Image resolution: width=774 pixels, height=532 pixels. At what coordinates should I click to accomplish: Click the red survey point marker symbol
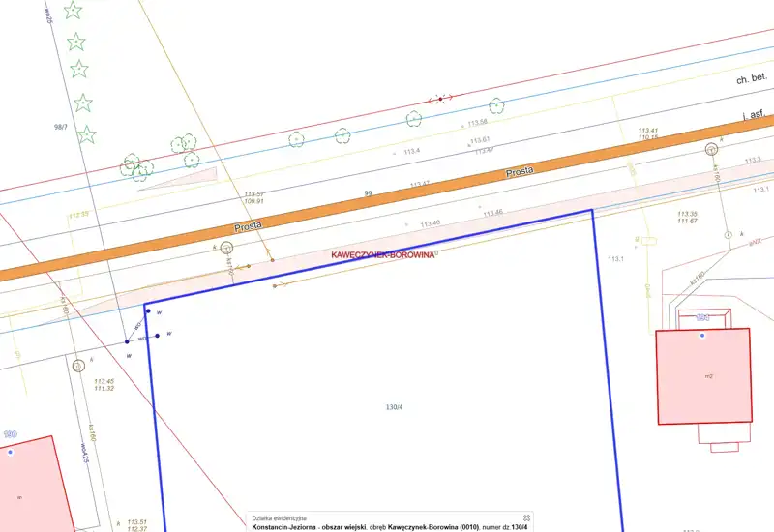pyautogui.click(x=441, y=99)
